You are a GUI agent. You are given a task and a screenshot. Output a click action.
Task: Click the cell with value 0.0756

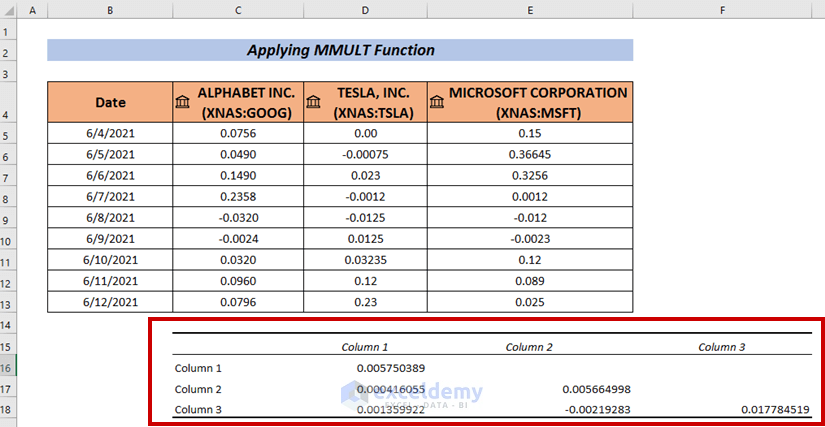coord(238,134)
